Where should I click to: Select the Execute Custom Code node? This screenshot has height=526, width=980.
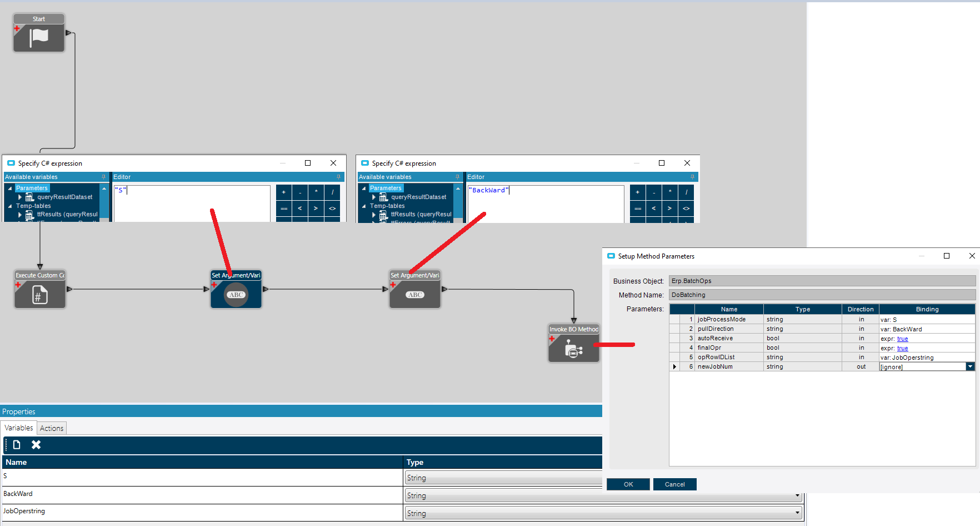[40, 289]
